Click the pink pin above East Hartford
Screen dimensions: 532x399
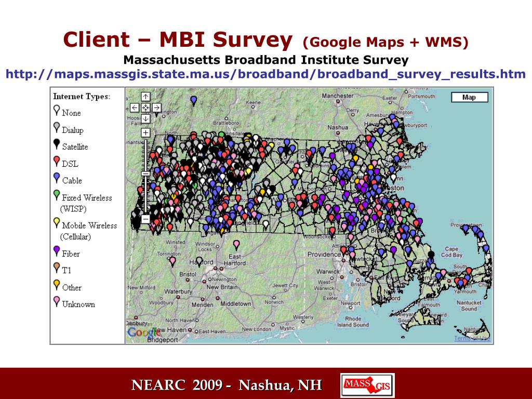coord(236,245)
